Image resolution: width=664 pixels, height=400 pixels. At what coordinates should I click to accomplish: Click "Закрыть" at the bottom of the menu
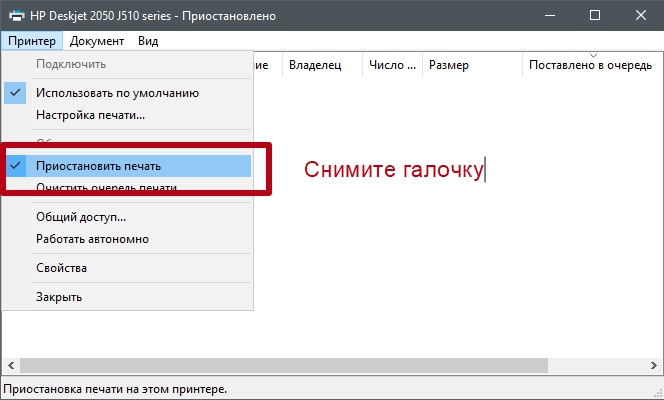(x=59, y=297)
